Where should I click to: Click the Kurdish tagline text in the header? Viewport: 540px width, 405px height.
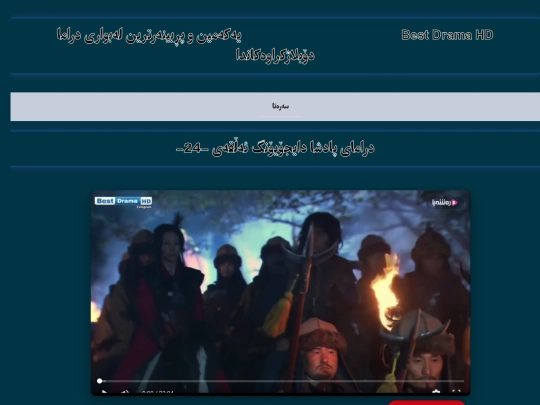click(185, 45)
